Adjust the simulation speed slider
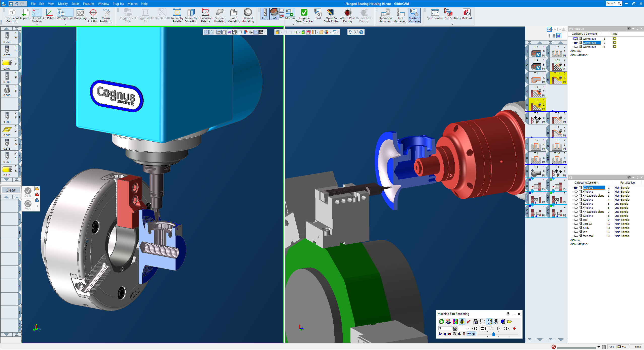The image size is (644, 350). pyautogui.click(x=493, y=334)
